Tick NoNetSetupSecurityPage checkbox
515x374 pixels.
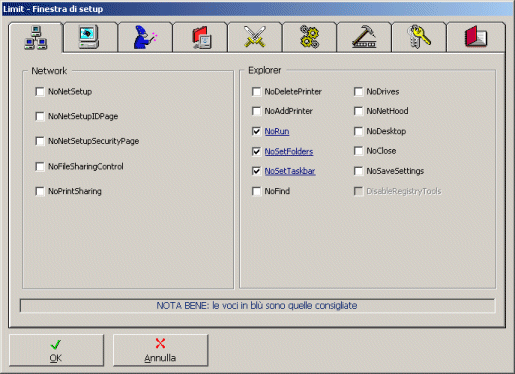coord(40,141)
